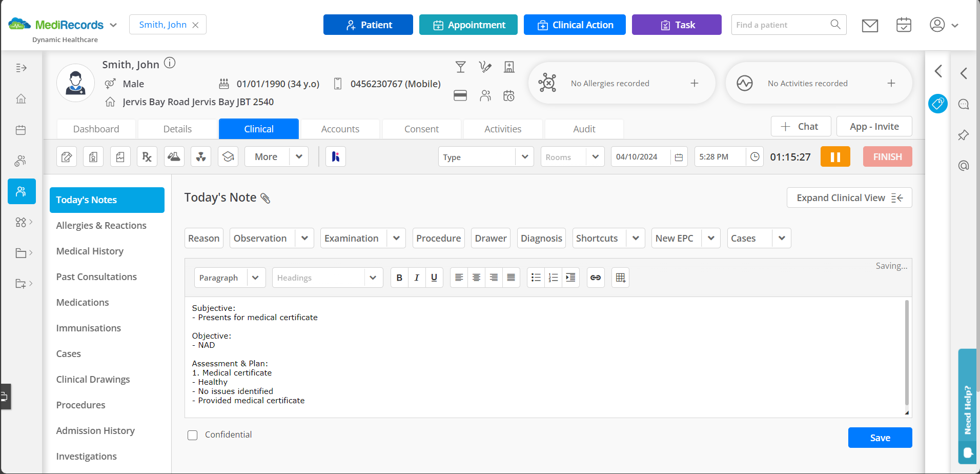Click the home icon in left sidebar
Viewport: 980px width, 474px height.
click(21, 98)
